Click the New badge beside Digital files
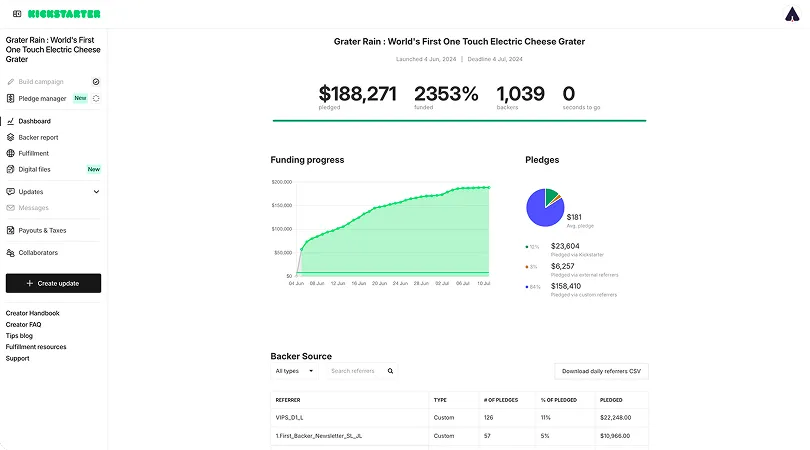 point(94,169)
